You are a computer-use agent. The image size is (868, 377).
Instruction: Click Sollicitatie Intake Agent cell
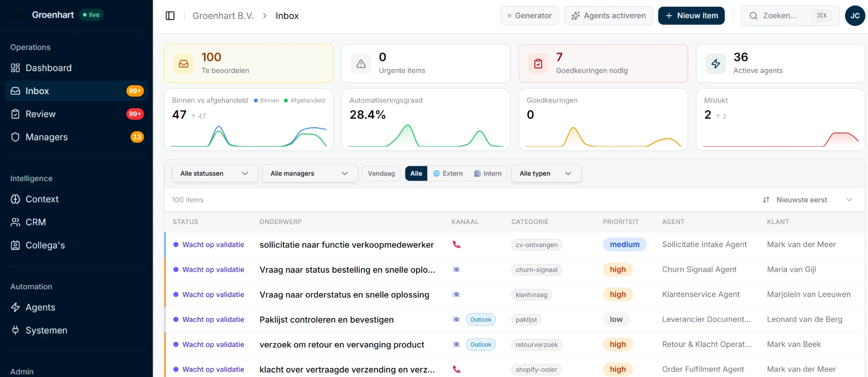click(704, 245)
